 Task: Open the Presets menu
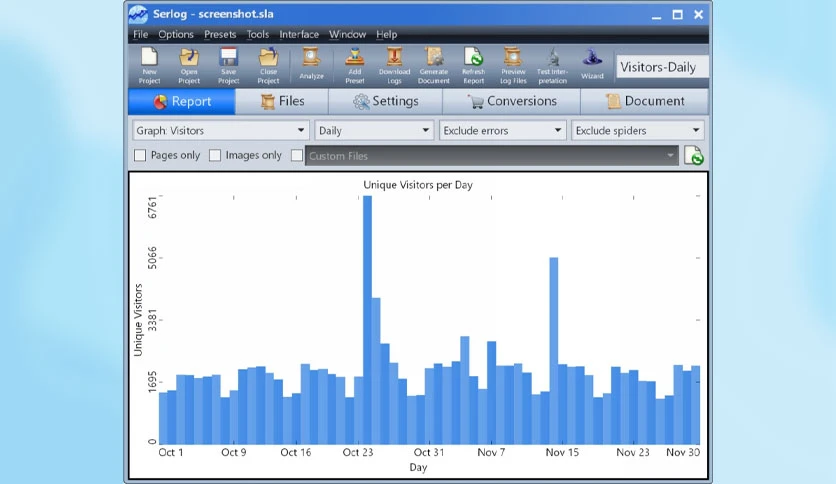(220, 34)
